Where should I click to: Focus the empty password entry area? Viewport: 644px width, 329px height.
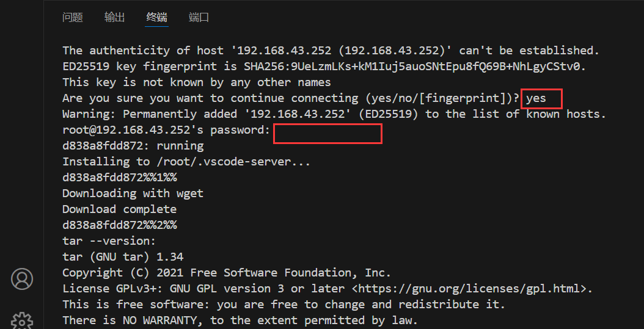tap(327, 134)
